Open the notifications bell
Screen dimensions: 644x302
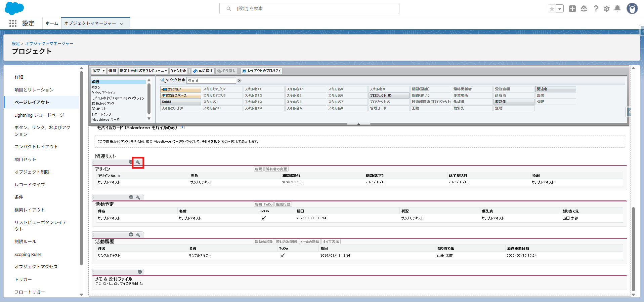(617, 9)
